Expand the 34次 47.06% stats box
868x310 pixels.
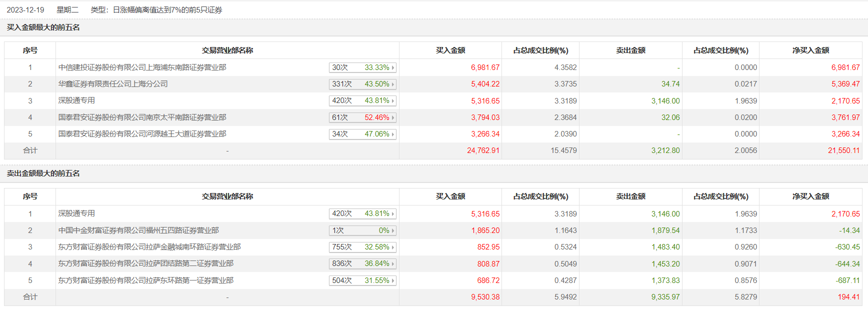[x=362, y=134]
